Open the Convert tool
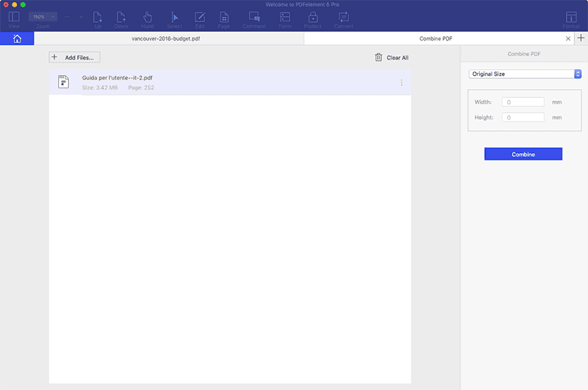 pyautogui.click(x=344, y=17)
